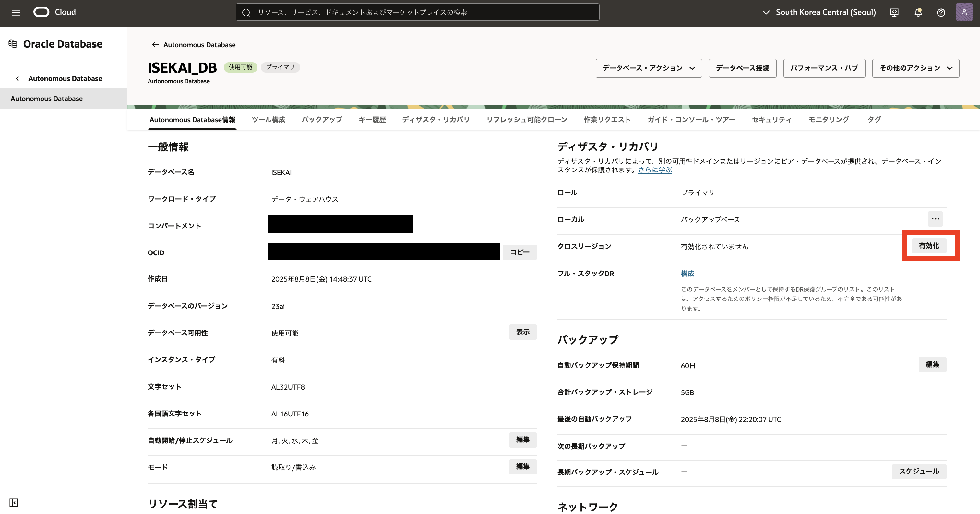Image resolution: width=980 pixels, height=514 pixels.
Task: Switch to the バックアップ tab
Action: (321, 119)
